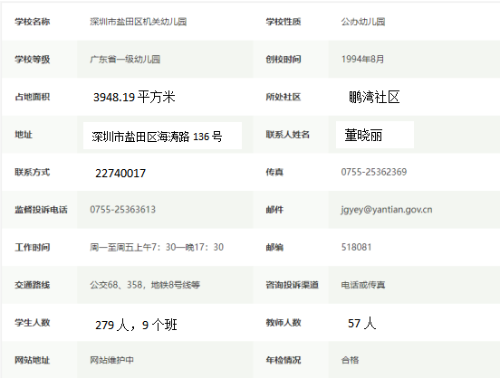
Task: Select the label 咨询投诉渠道
Action: click(292, 285)
